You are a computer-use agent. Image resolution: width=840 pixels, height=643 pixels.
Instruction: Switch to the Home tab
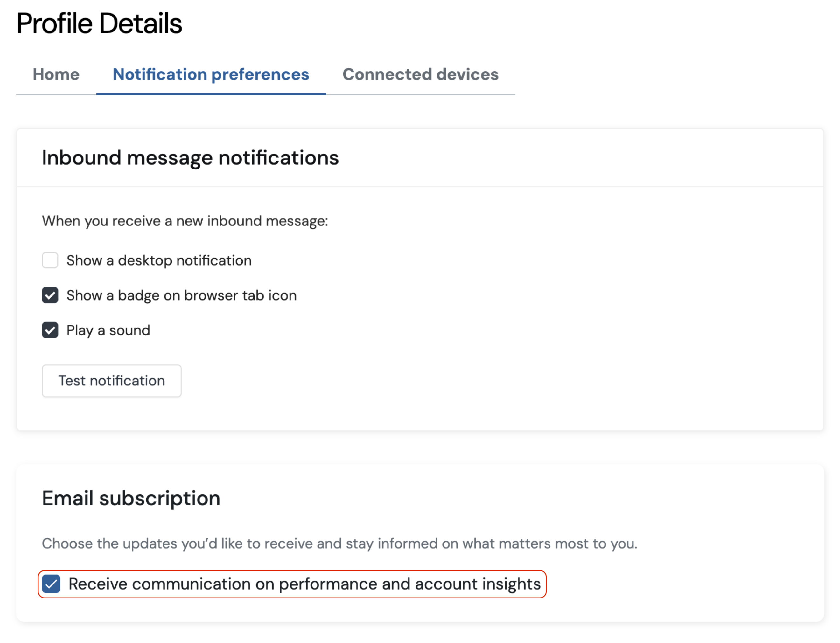click(56, 74)
